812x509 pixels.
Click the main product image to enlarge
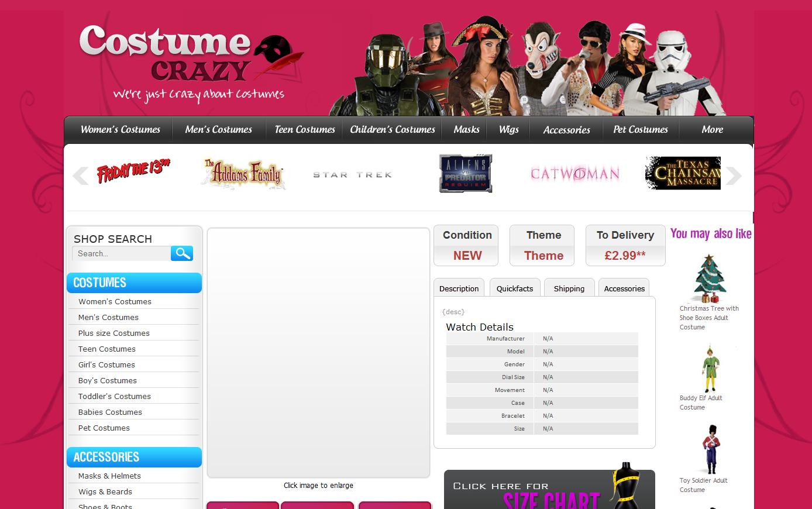pos(318,353)
